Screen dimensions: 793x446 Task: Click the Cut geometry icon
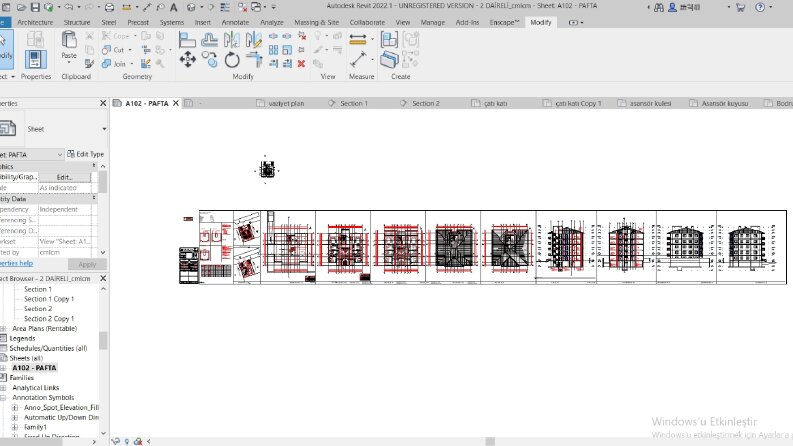(x=106, y=50)
